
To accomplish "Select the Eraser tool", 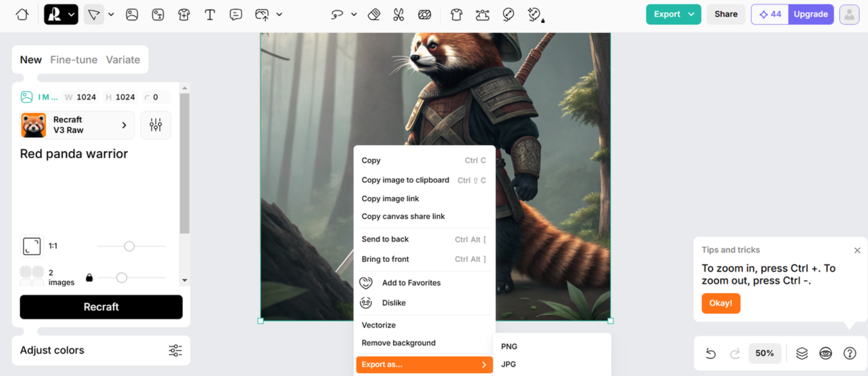I will (x=374, y=14).
